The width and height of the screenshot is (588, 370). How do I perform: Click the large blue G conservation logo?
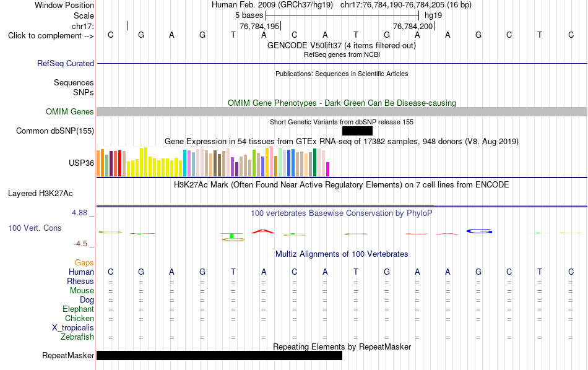point(479,231)
